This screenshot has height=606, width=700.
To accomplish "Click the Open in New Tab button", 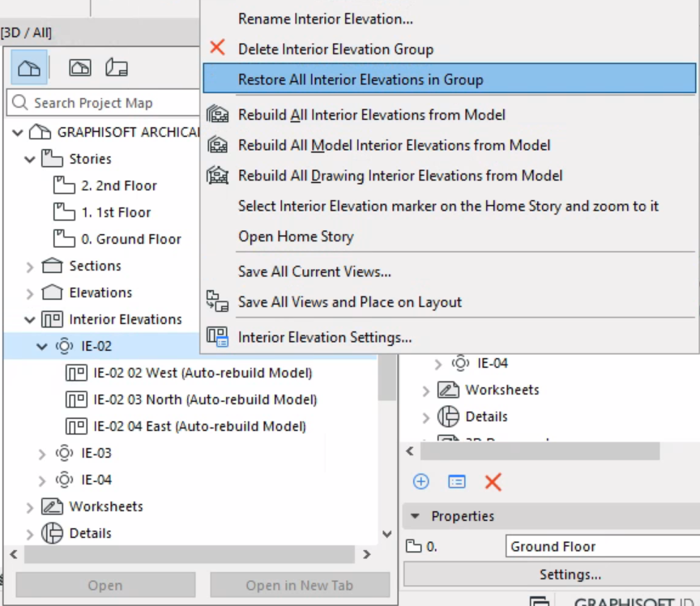I will [x=299, y=585].
